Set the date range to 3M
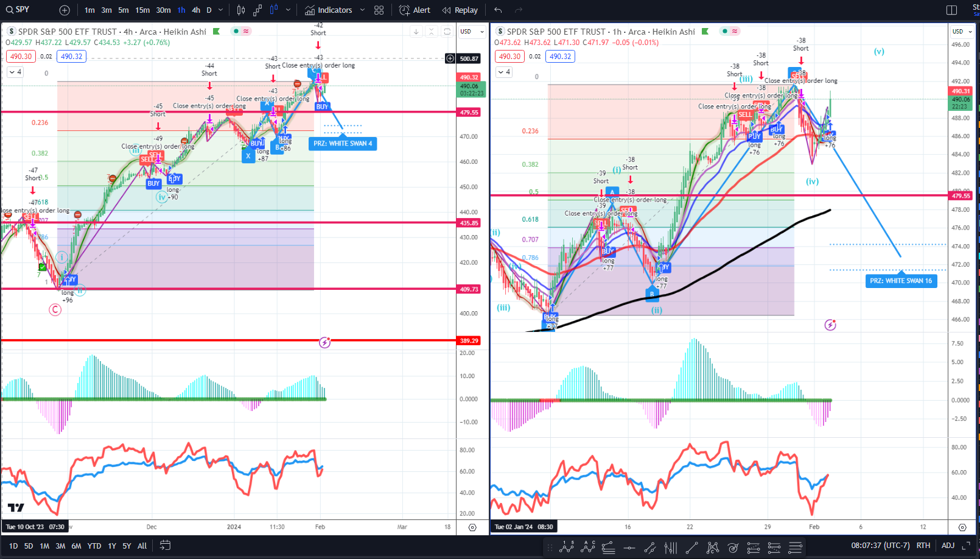Image resolution: width=980 pixels, height=559 pixels. point(60,546)
